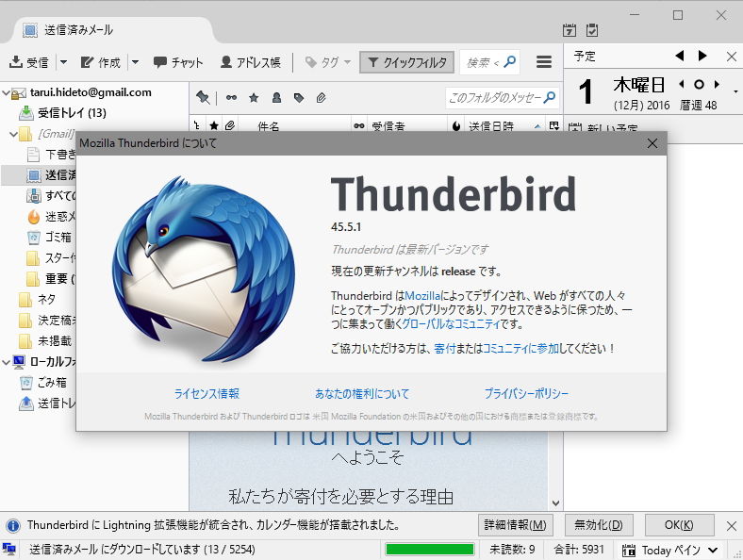Select the 未掲載 folder
The image size is (743, 560).
pyautogui.click(x=45, y=341)
